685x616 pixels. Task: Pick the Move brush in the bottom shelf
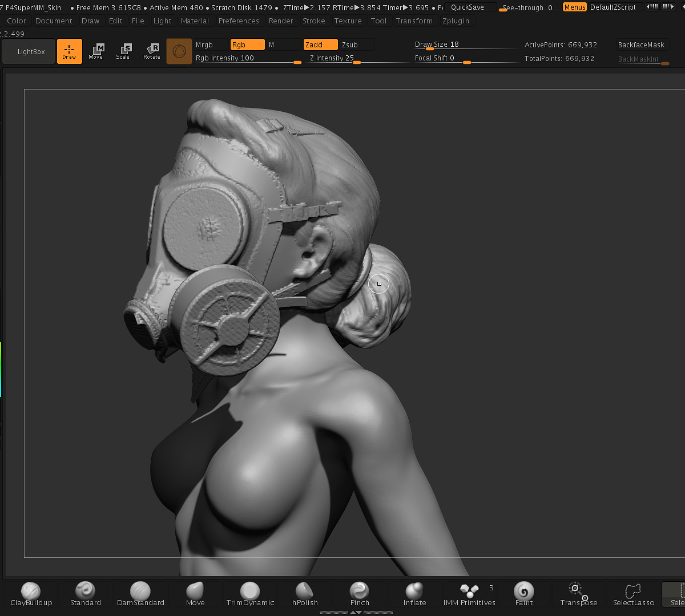point(195,594)
